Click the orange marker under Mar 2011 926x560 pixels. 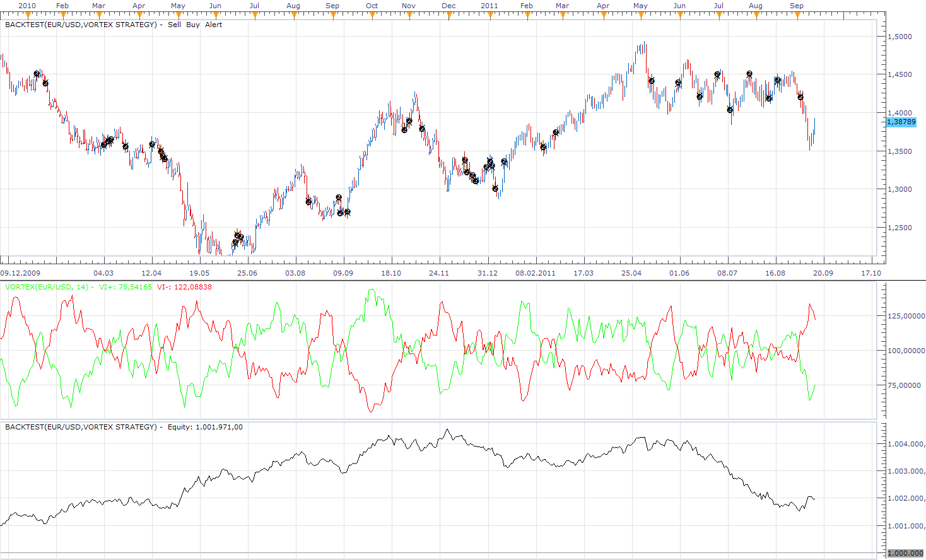point(563,15)
